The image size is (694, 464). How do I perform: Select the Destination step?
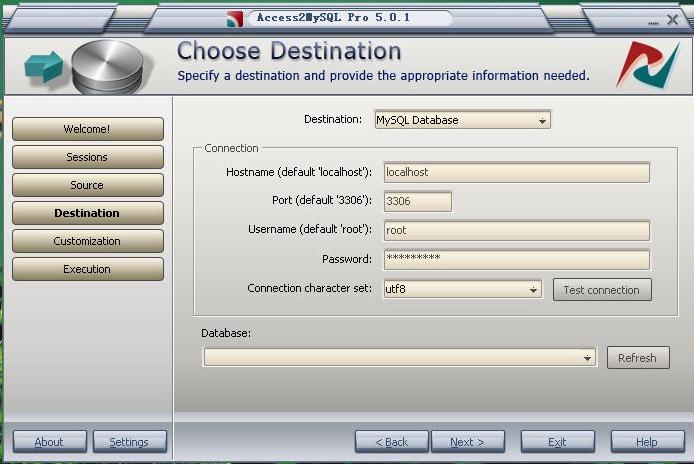[88, 213]
